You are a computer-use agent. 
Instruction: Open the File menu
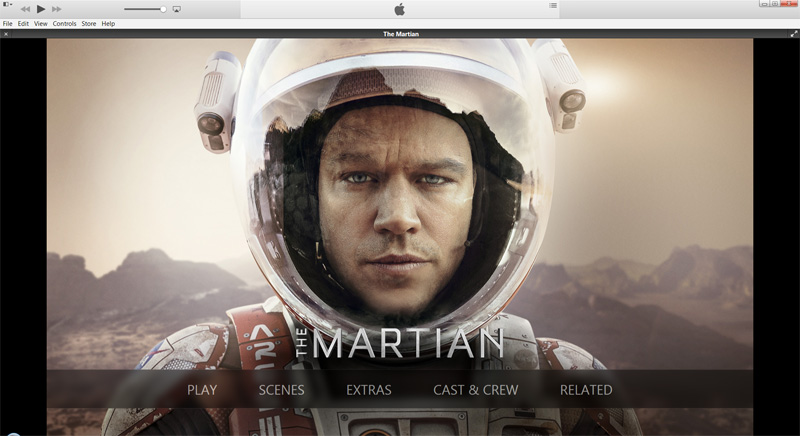click(x=8, y=23)
